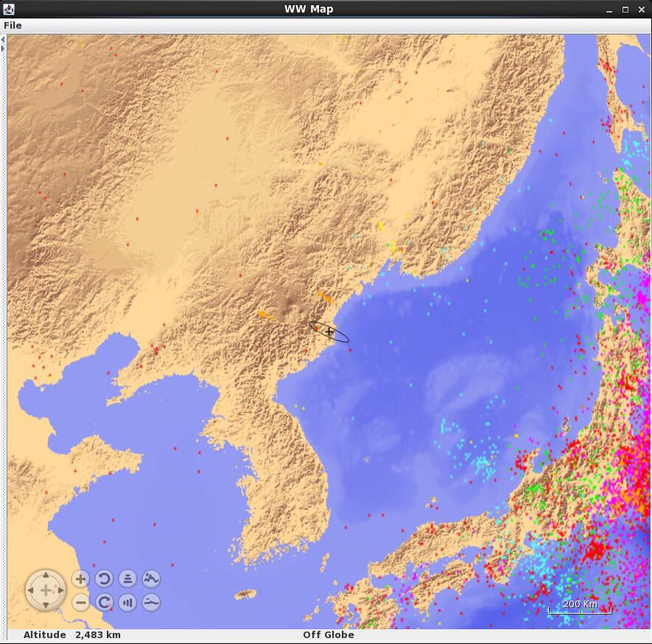Click the center cross of the pan control
The height and width of the screenshot is (644, 652).
tap(46, 590)
